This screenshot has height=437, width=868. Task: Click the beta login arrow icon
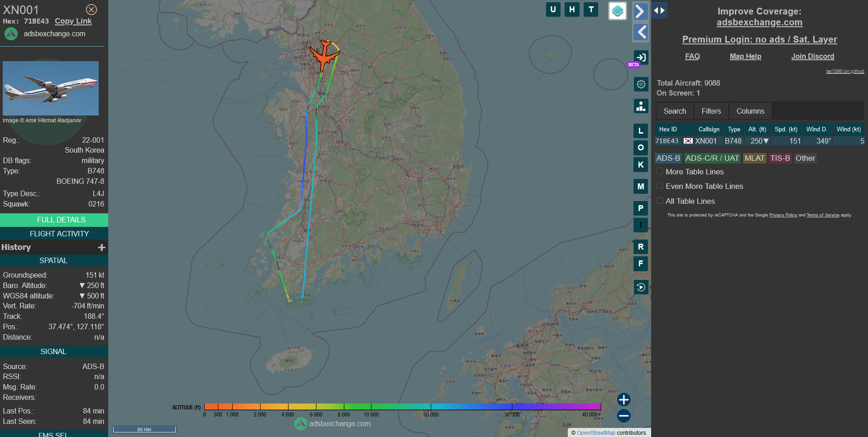pos(641,57)
